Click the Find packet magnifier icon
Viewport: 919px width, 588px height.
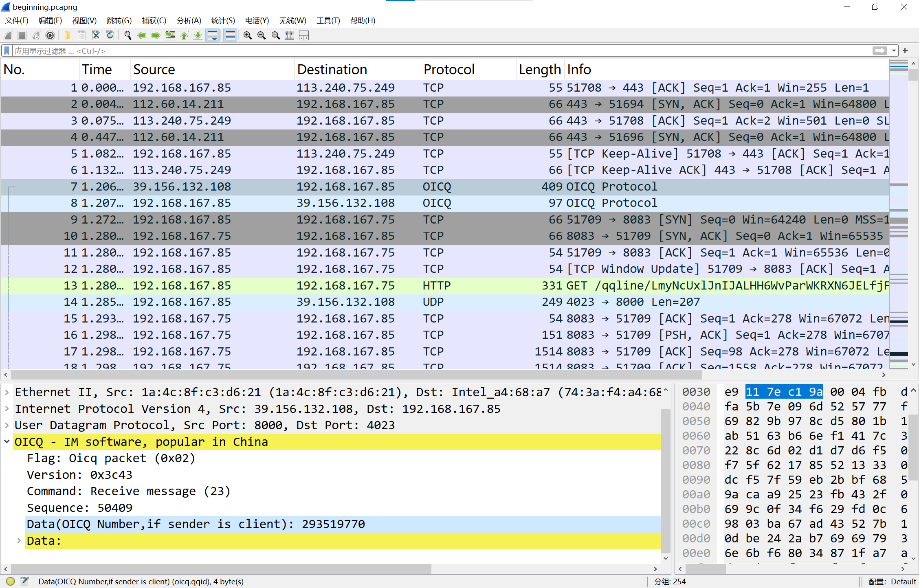click(128, 36)
